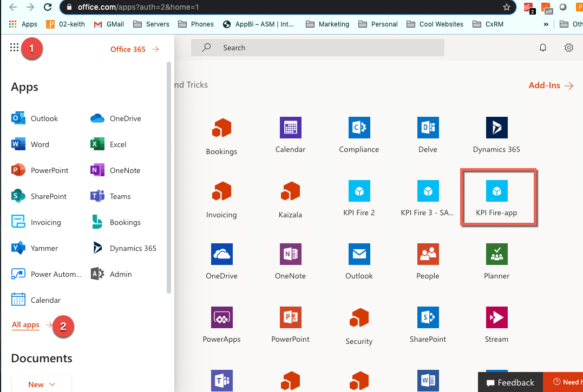
Task: Open Calendar in the Apps panel
Action: [36, 300]
